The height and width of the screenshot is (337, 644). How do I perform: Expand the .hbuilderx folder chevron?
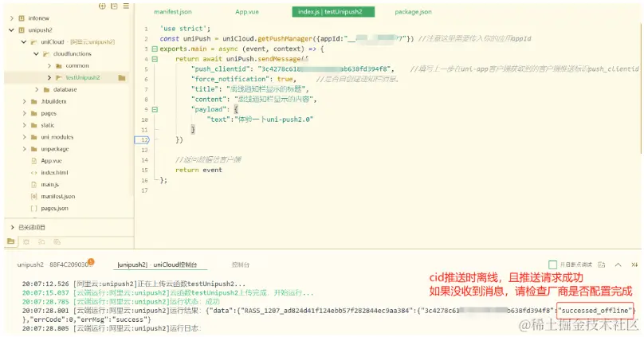tap(24, 101)
